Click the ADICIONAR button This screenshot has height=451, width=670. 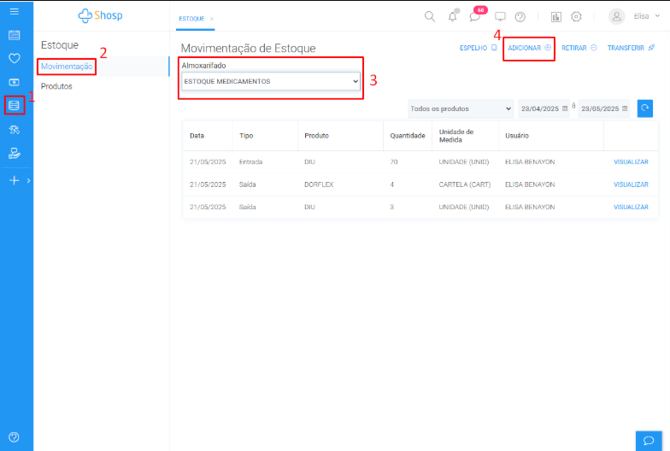click(x=529, y=48)
